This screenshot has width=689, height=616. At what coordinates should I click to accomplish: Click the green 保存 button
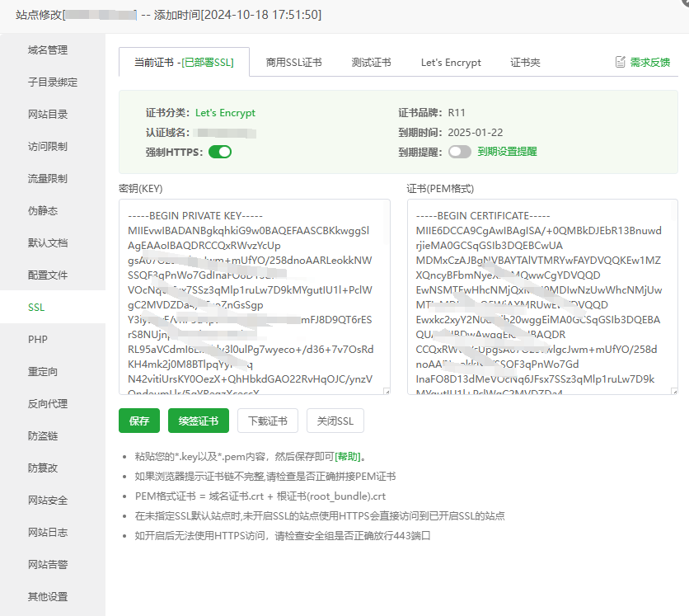[x=139, y=421]
